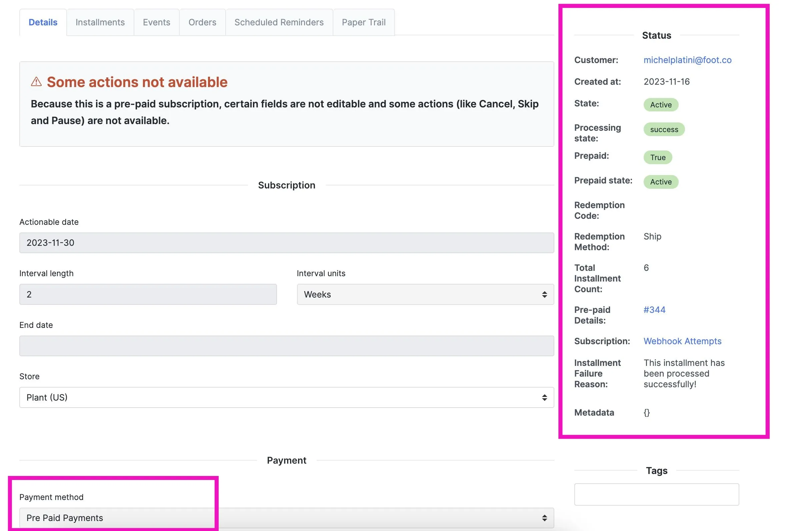Click the green success processing state badge
This screenshot has width=812, height=531.
click(x=664, y=129)
